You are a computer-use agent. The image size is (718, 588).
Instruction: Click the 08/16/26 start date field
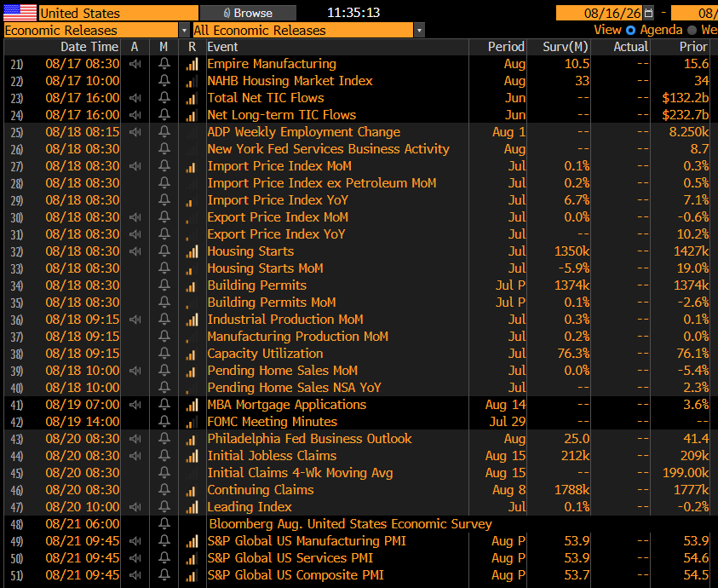click(600, 13)
